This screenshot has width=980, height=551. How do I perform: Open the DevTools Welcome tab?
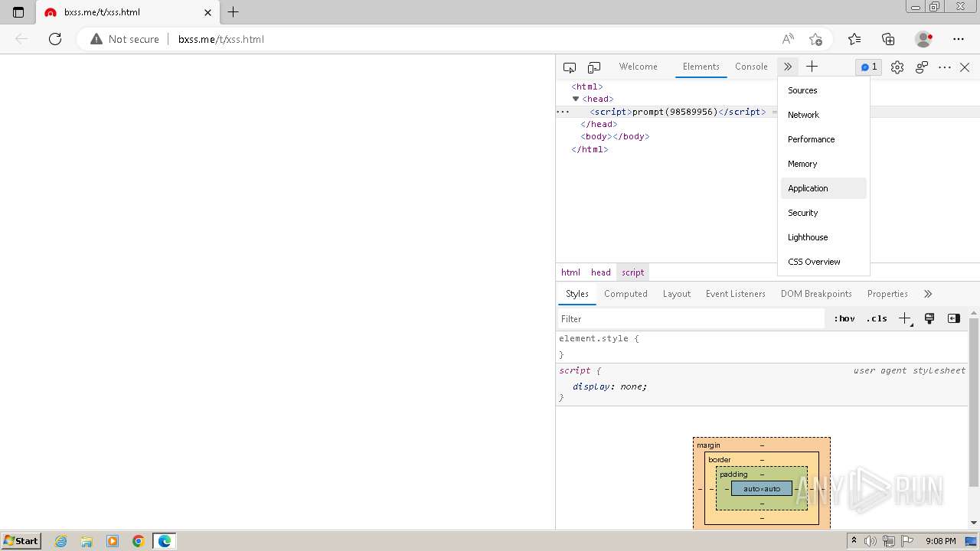pyautogui.click(x=639, y=67)
